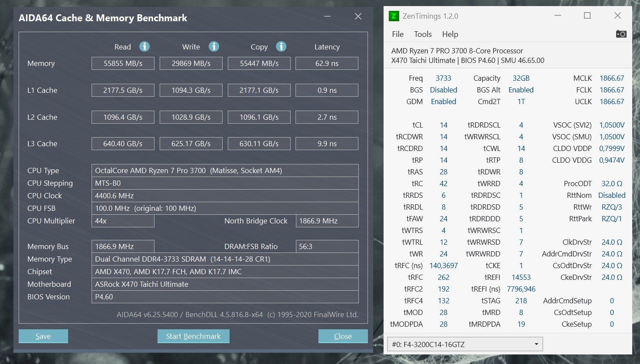Click the RttWr value RZQ/3
The width and height of the screenshot is (640, 364).
(612, 207)
